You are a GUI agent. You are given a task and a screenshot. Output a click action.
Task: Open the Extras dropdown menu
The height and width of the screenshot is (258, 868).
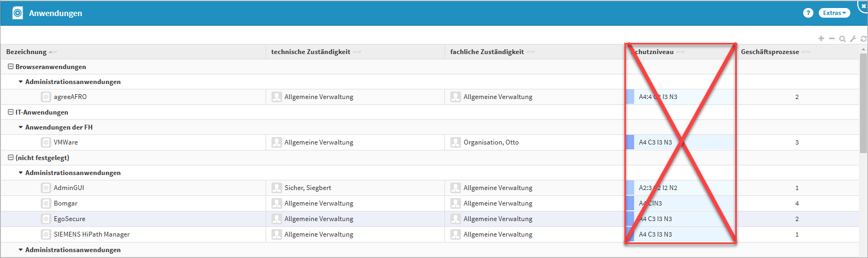(x=834, y=13)
